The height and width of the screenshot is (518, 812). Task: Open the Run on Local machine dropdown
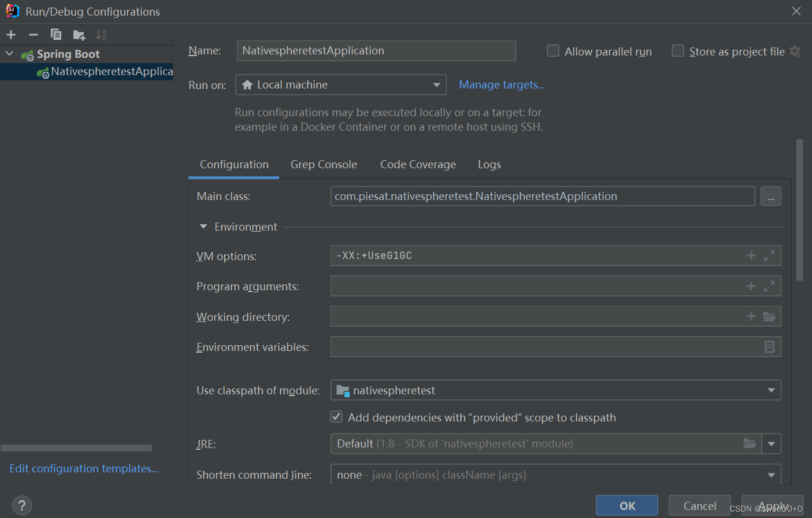click(x=341, y=85)
